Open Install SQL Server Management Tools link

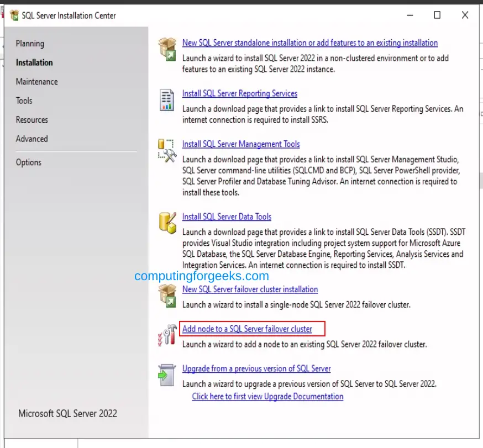241,144
